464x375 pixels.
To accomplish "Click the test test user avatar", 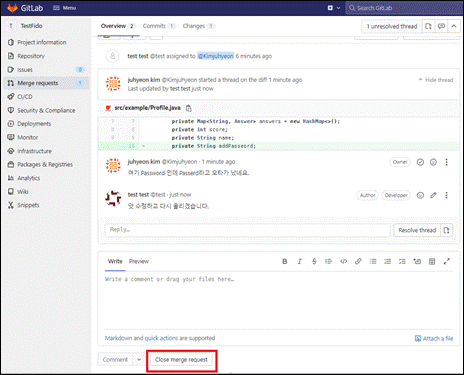I will coord(113,198).
